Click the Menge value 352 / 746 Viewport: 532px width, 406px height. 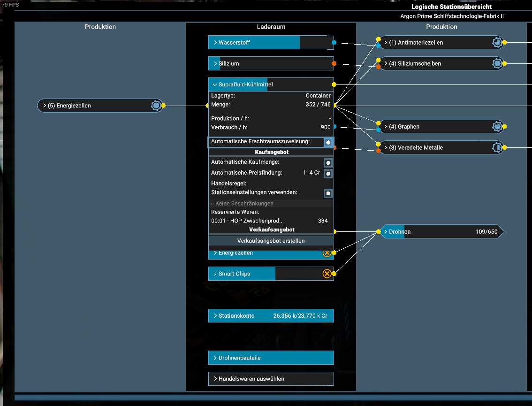(318, 105)
